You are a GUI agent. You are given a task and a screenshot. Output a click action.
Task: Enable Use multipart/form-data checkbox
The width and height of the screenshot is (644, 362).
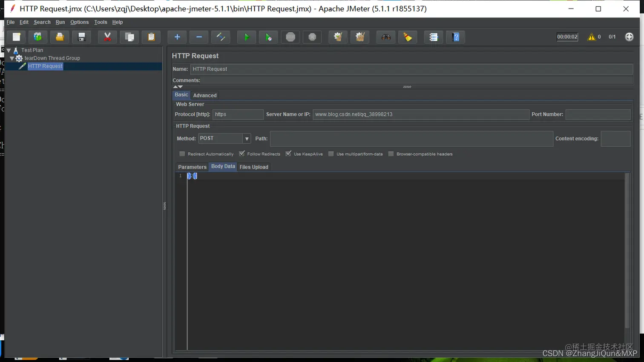(331, 154)
